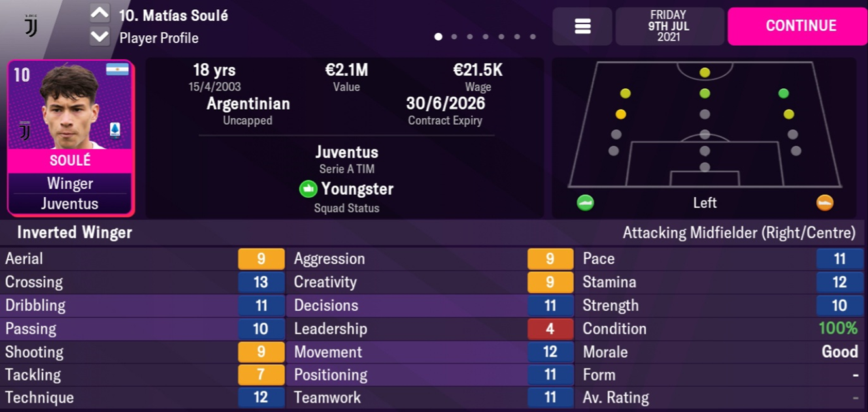Open the date Friday 9th Jul 2021

pos(669,26)
